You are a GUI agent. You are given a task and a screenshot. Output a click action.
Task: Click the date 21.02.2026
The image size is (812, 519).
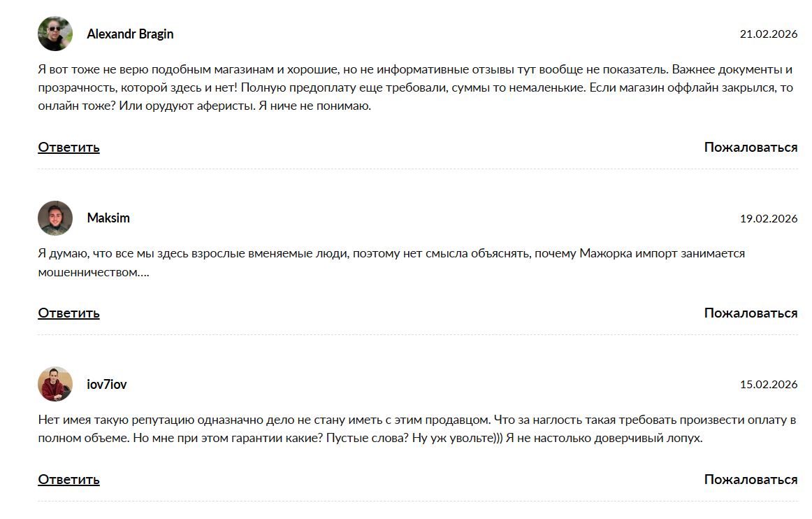[x=769, y=34]
